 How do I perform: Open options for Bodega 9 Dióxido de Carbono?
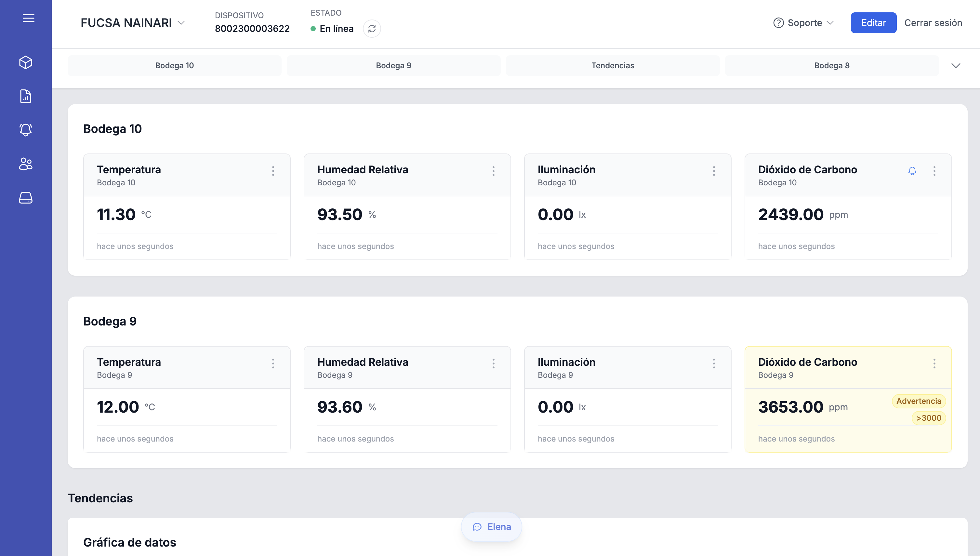(934, 364)
